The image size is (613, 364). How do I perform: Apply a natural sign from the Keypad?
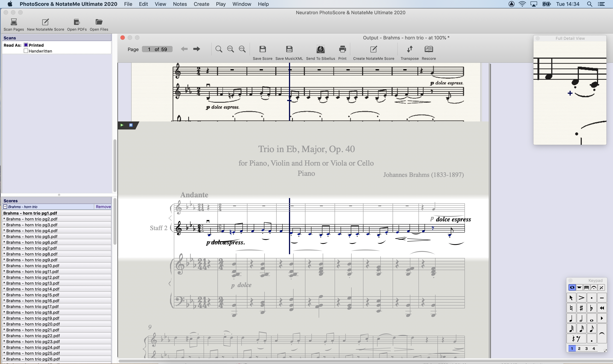571,308
